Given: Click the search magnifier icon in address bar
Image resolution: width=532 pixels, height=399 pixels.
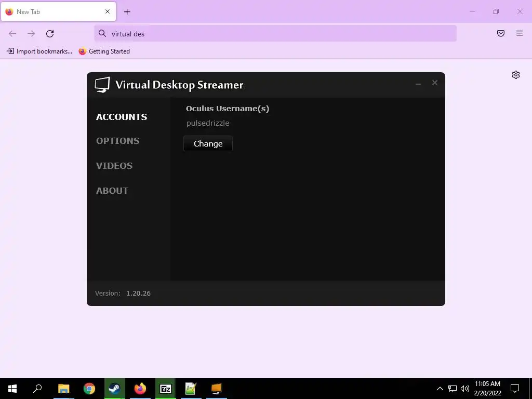Looking at the screenshot, I should coord(102,33).
